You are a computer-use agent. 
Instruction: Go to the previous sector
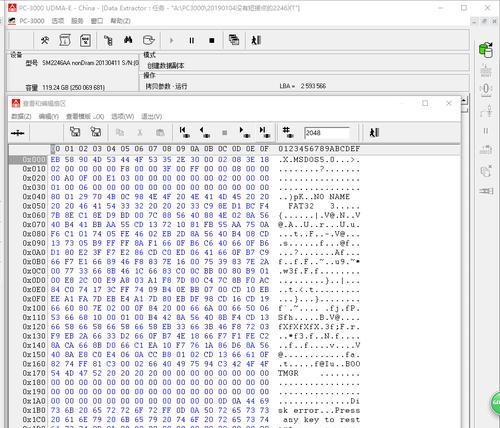[x=204, y=132]
